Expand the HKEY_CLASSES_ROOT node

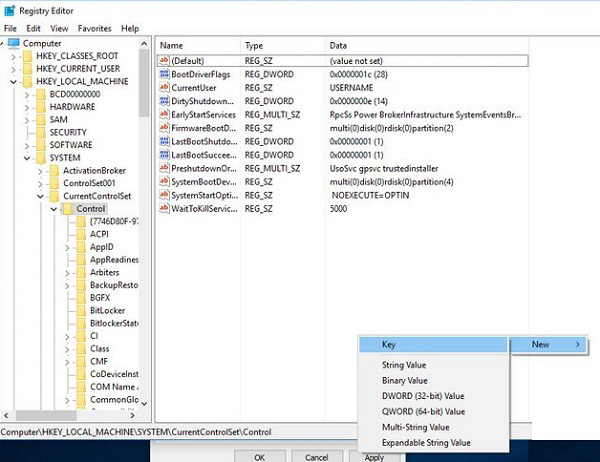[13, 57]
